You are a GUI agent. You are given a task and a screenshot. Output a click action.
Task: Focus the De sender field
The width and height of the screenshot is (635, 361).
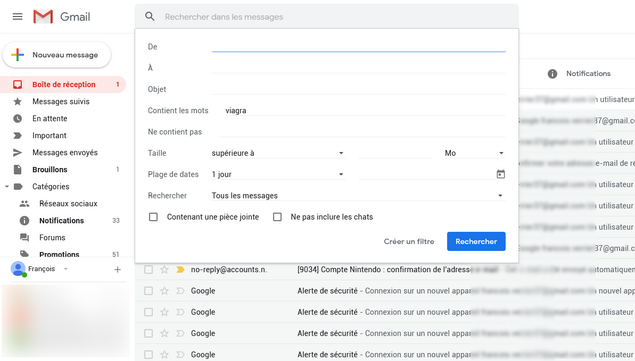[x=358, y=47]
